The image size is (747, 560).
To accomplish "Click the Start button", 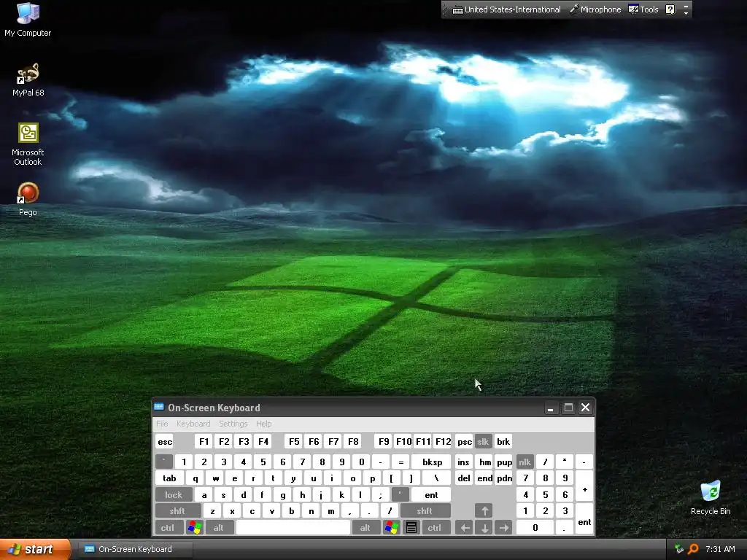I will pyautogui.click(x=35, y=549).
